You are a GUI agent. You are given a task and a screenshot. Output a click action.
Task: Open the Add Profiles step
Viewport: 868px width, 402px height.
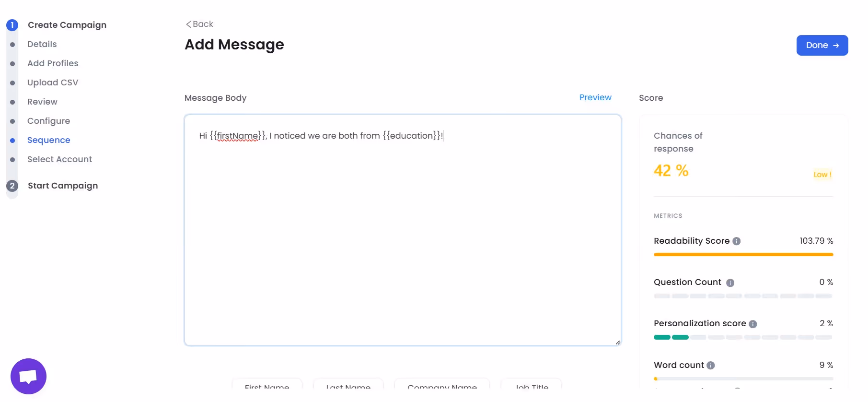[53, 63]
